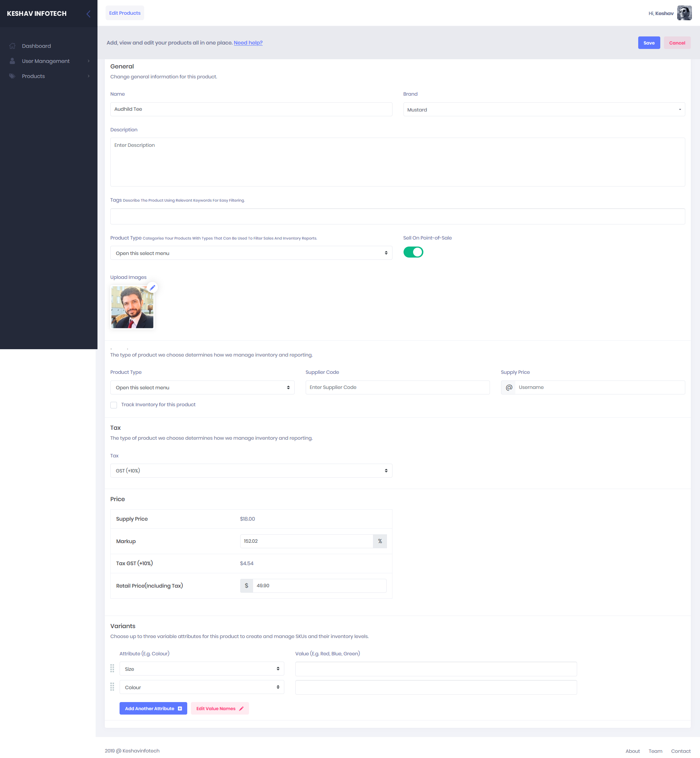Click the @ symbol beside Username
This screenshot has height=758, width=700.
click(509, 387)
